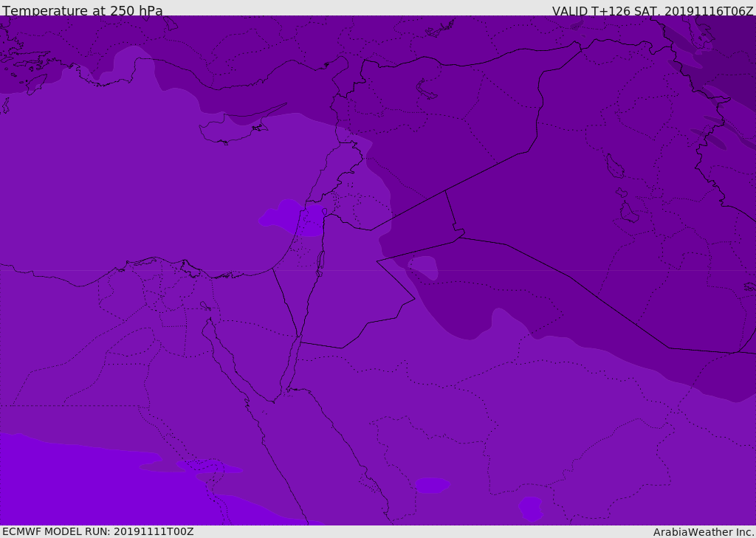Click the small bright patch near the bottom center-right
The height and width of the screenshot is (538, 756).
(530, 508)
